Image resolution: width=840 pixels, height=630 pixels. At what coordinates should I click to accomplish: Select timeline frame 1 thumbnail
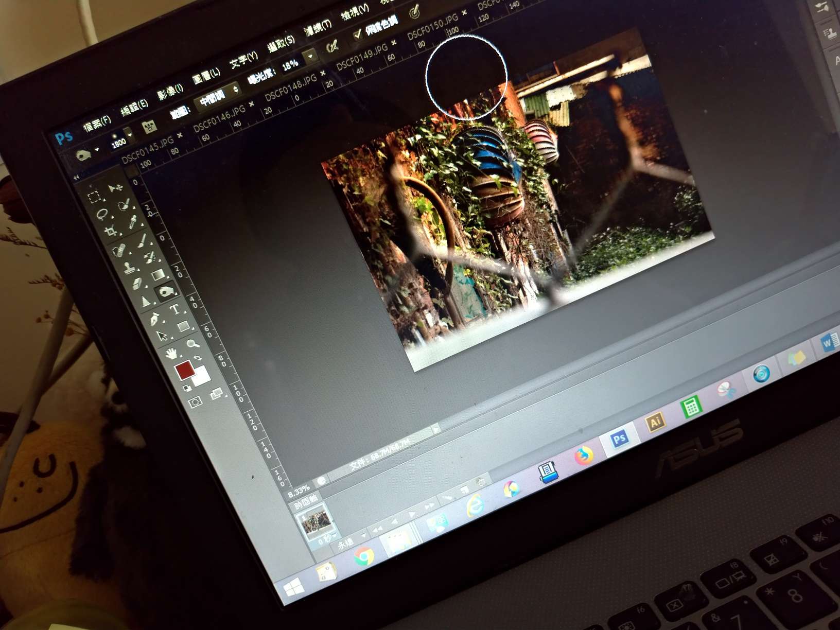click(316, 521)
